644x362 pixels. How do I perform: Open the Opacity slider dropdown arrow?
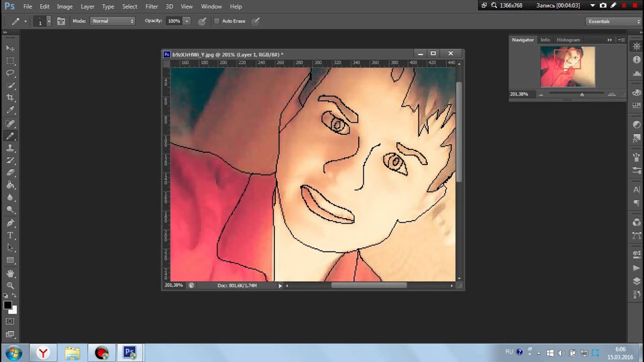tap(187, 21)
